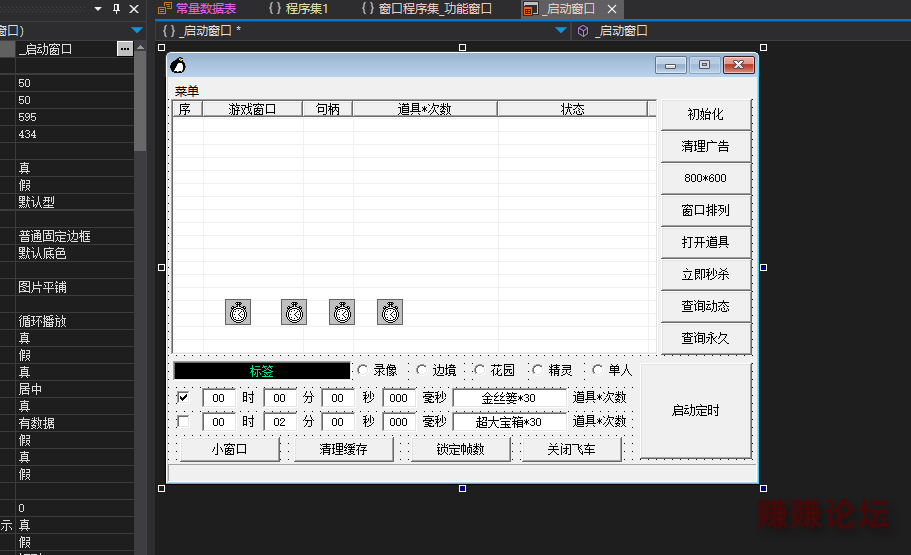911x555 pixels.
Task: Click the 清理广告 button
Action: point(705,146)
